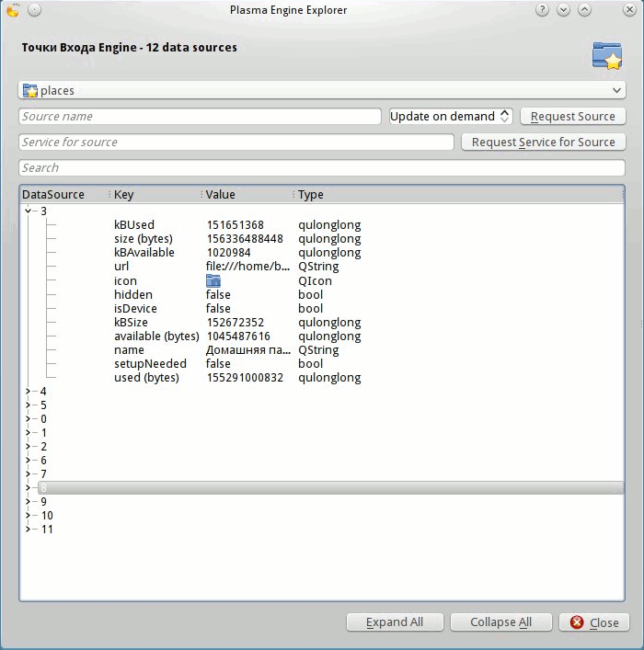Sort by the Value column header
Image resolution: width=644 pixels, height=650 pixels.
tap(248, 194)
